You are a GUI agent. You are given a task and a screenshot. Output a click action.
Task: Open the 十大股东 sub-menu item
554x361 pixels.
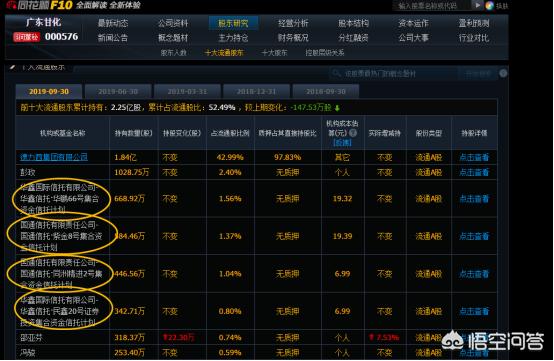(274, 53)
